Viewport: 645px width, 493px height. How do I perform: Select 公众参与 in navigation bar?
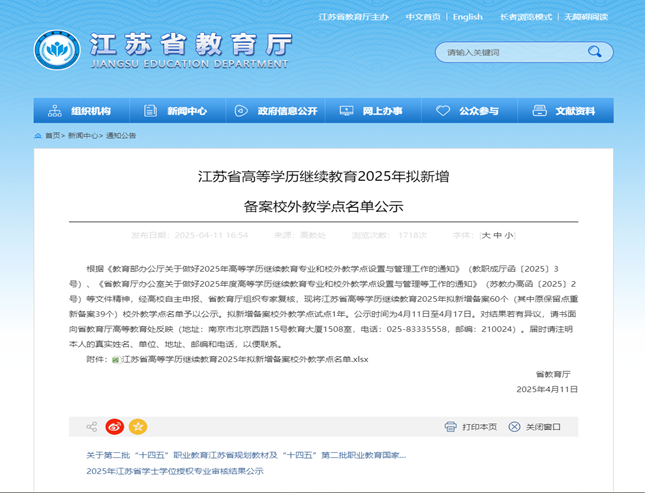tap(468, 111)
